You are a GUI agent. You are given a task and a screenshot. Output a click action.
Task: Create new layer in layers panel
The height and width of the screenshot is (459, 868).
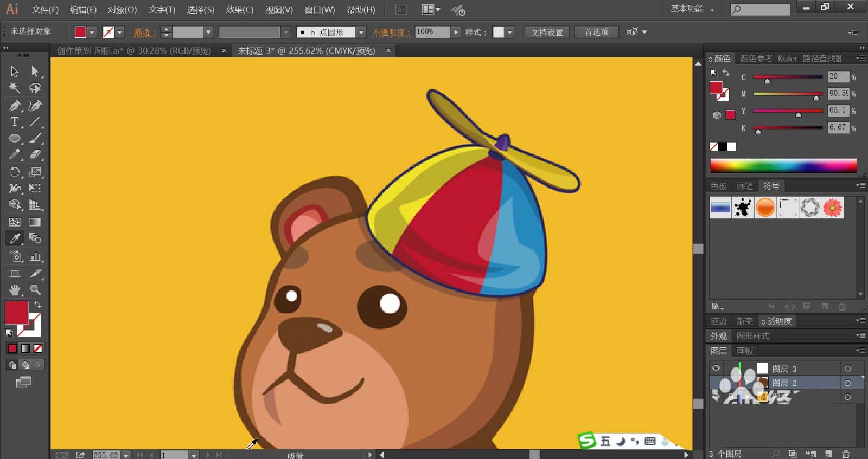coord(828,454)
